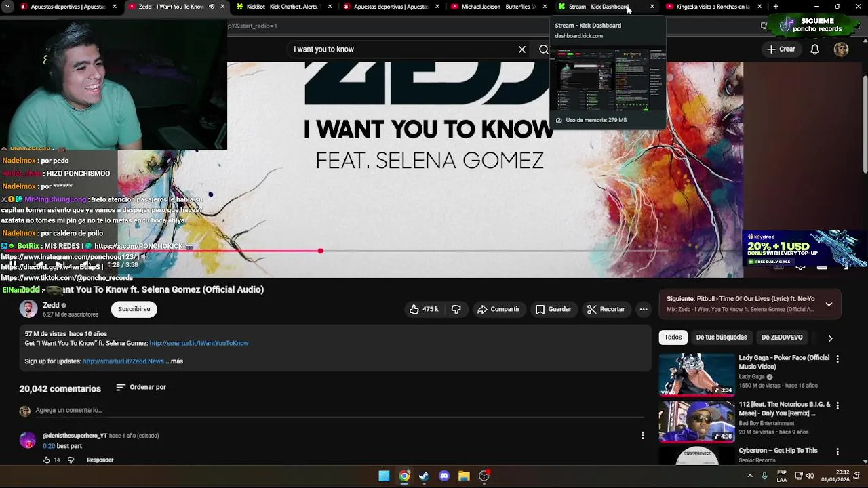Subscribe to Zedd with the Suscribirse button
The height and width of the screenshot is (488, 868).
(134, 309)
